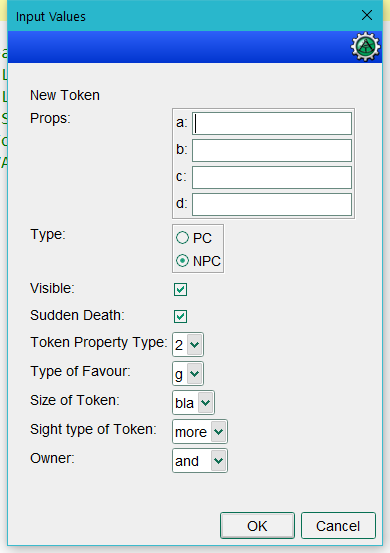The image size is (390, 553).
Task: Open the Token Property Type dropdown
Action: tap(188, 344)
